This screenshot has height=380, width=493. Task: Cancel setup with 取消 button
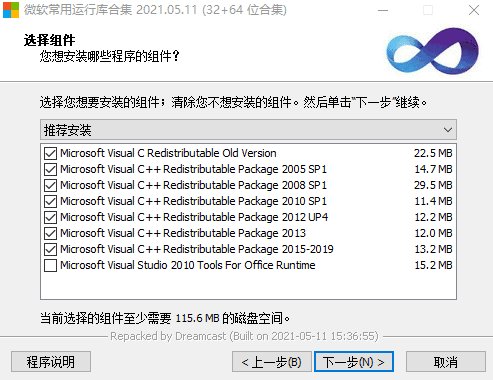446,362
